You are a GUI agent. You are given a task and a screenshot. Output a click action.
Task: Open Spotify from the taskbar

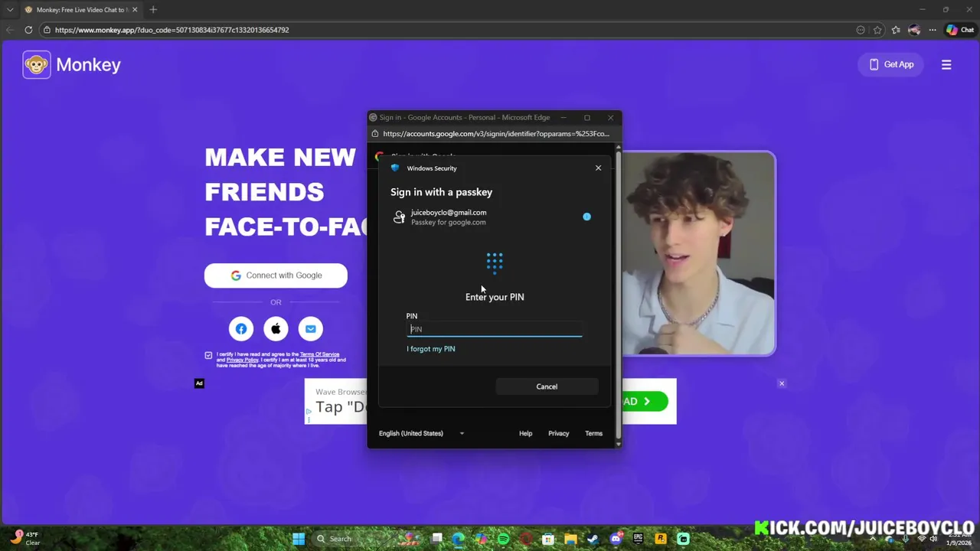pos(503,539)
